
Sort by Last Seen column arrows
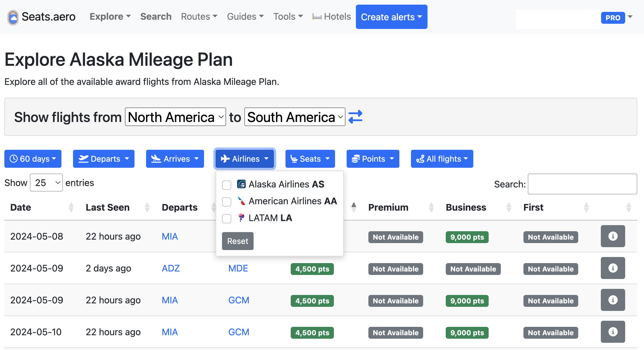pos(147,207)
